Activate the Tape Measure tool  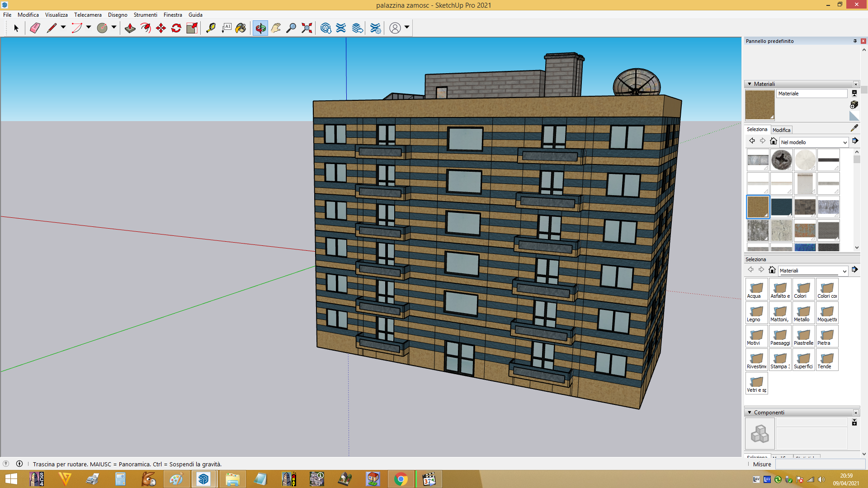[211, 28]
